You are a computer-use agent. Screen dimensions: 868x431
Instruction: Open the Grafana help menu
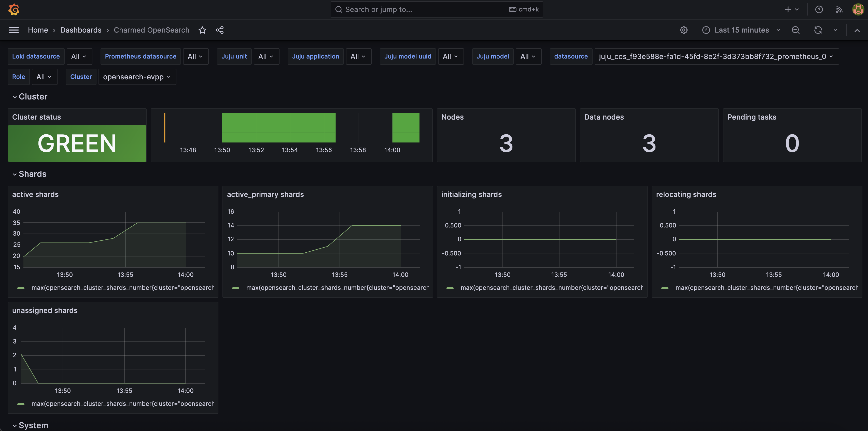click(x=819, y=9)
